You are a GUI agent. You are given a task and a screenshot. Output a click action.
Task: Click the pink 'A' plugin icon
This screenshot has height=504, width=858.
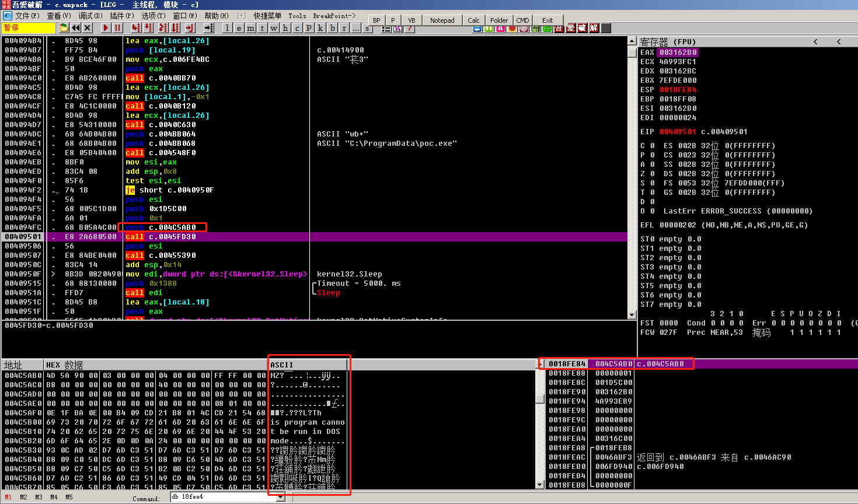(500, 29)
